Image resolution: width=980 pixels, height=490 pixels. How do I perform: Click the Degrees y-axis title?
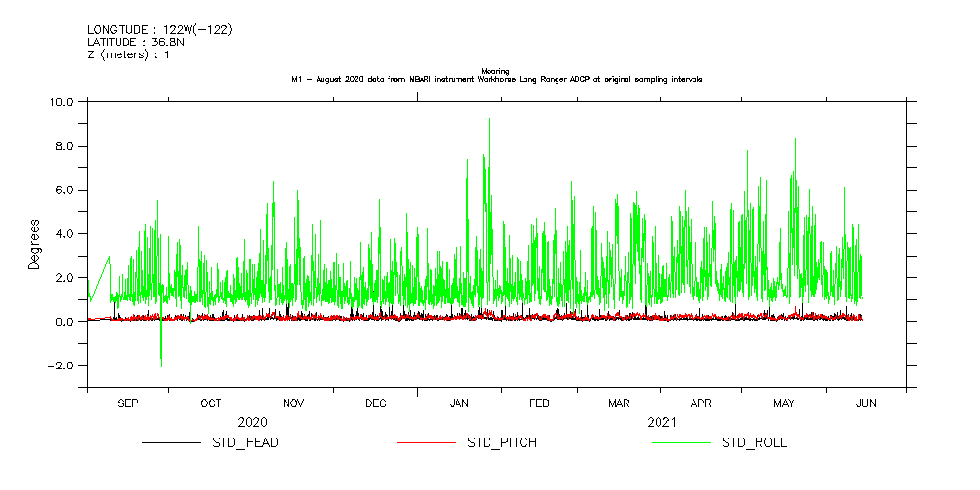click(x=35, y=243)
